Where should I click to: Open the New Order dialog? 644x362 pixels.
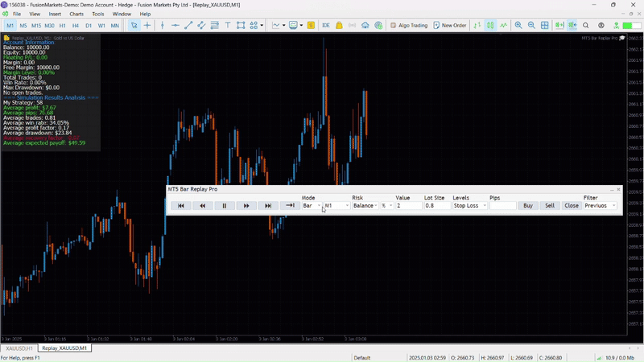coord(450,26)
